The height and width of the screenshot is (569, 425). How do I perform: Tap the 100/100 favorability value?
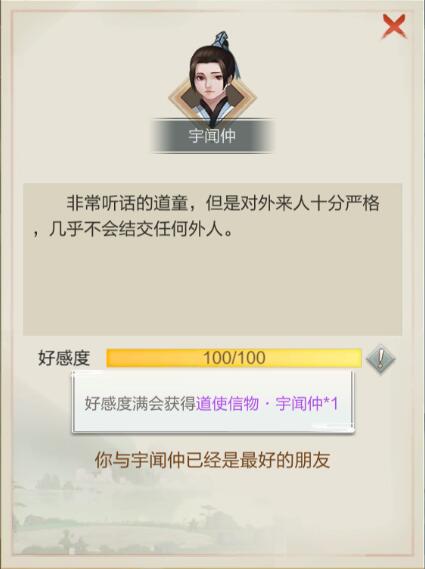coord(234,358)
